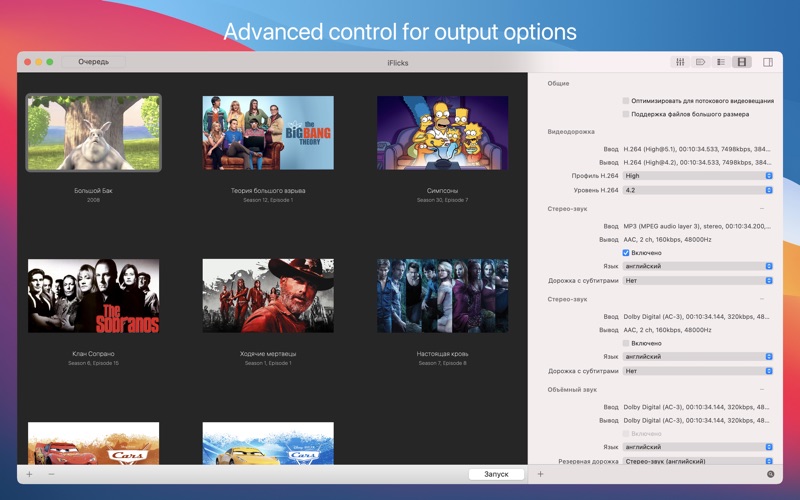The height and width of the screenshot is (500, 800).
Task: Add a track with the sidebar plus
Action: coord(540,474)
